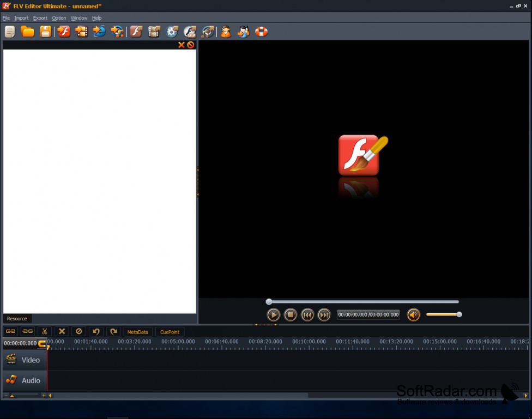Open the Help menu
This screenshot has height=419, width=532.
click(96, 18)
